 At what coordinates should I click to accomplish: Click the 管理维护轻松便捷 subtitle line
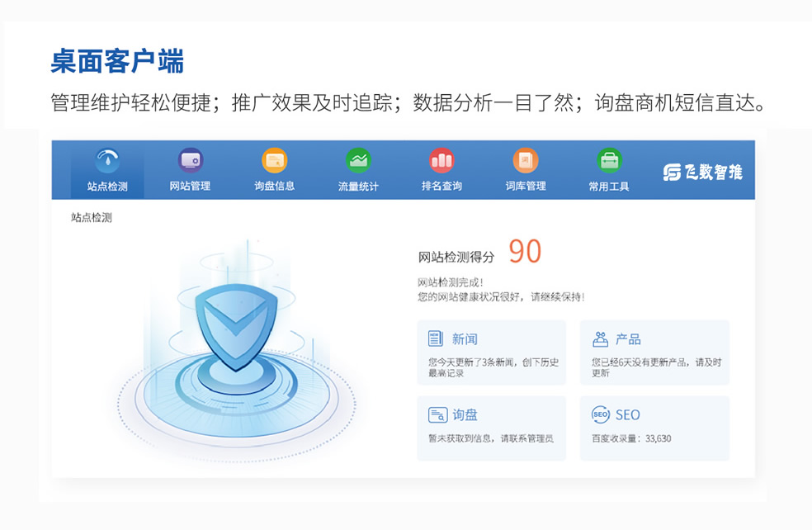(408, 102)
